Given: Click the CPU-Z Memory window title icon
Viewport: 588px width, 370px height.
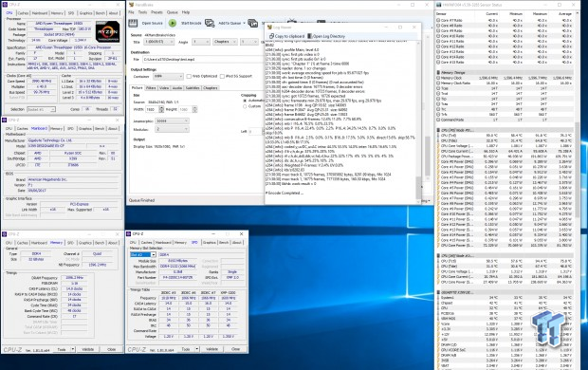Looking at the screenshot, I should point(5,233).
